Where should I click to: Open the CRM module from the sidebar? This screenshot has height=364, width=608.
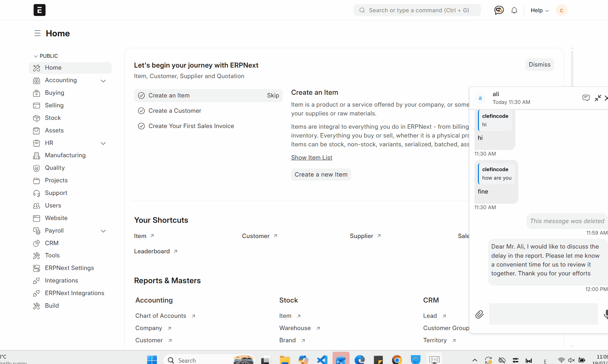(51, 243)
